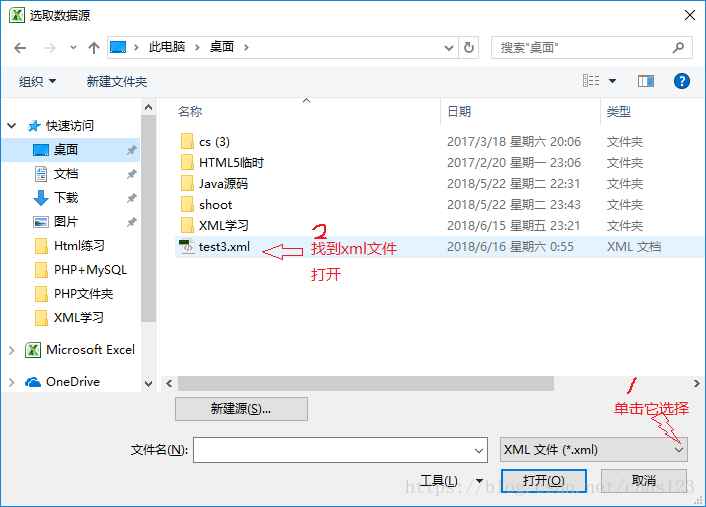The width and height of the screenshot is (706, 507).
Task: Click the 取消 button
Action: tap(644, 481)
